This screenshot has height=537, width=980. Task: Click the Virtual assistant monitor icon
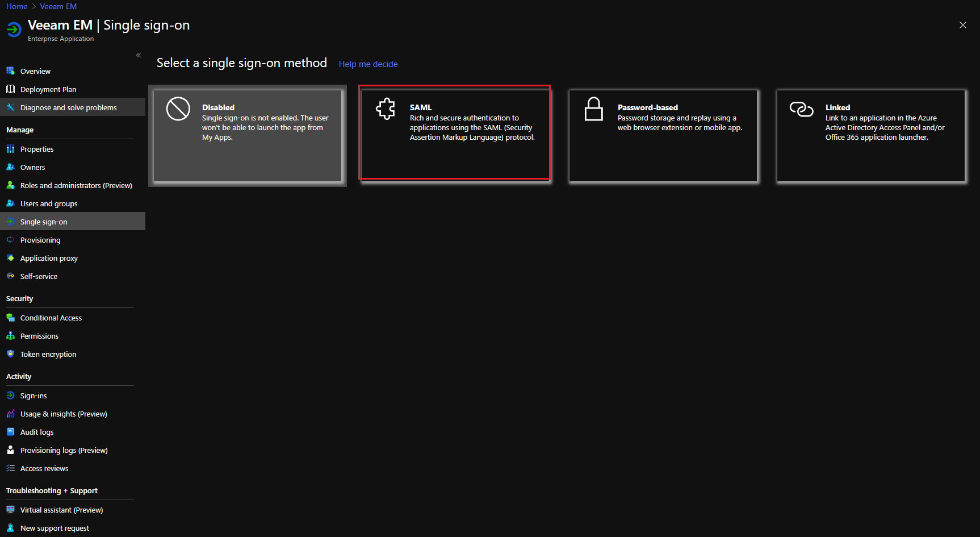10,510
